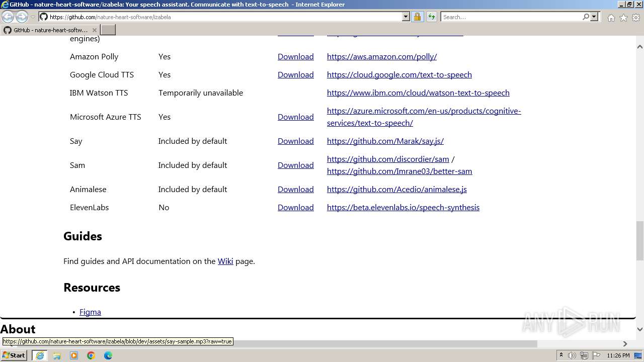Download the Say engine sample
This screenshot has width=644, height=362.
tap(295, 141)
